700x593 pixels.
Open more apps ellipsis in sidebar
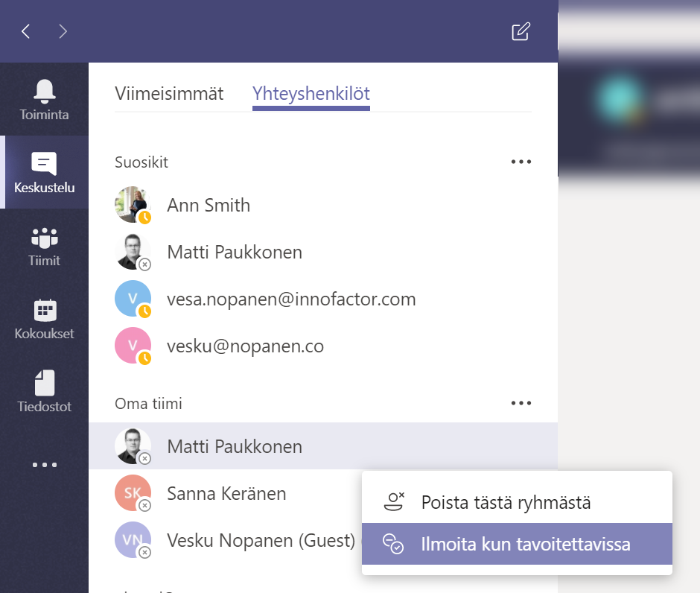point(45,465)
